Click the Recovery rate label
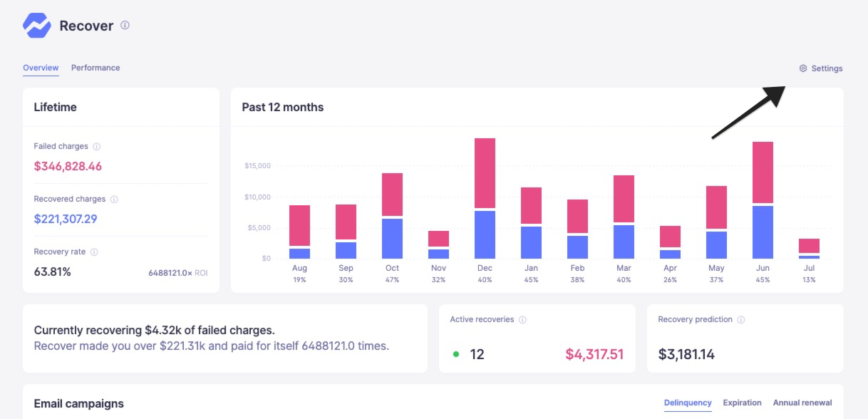This screenshot has width=868, height=419. (60, 252)
